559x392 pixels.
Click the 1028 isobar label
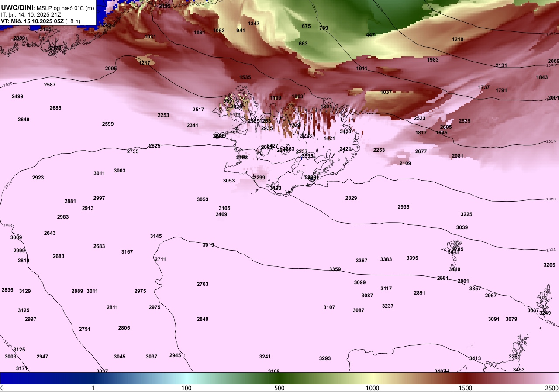tap(552, 323)
